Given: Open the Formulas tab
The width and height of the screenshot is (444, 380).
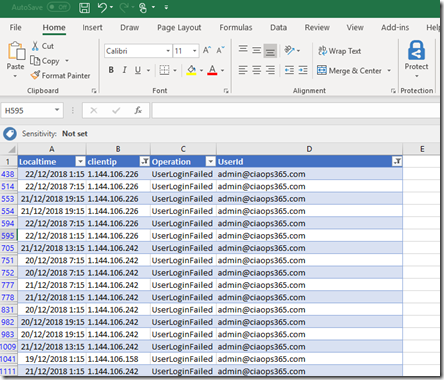Looking at the screenshot, I should coord(236,27).
